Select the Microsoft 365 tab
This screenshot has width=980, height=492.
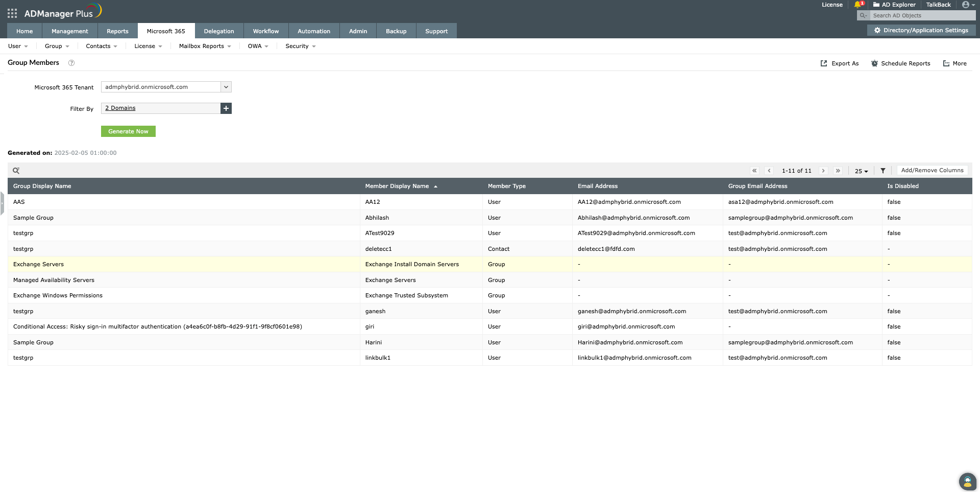tap(166, 31)
